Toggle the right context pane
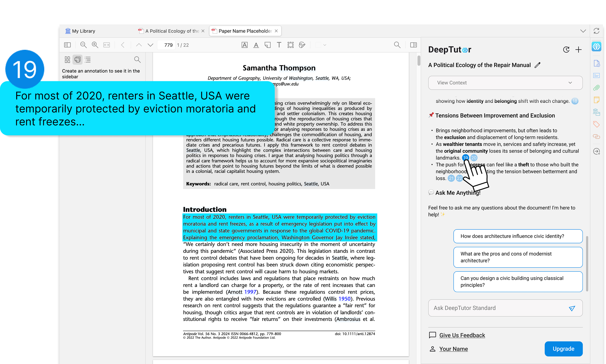 tap(413, 45)
